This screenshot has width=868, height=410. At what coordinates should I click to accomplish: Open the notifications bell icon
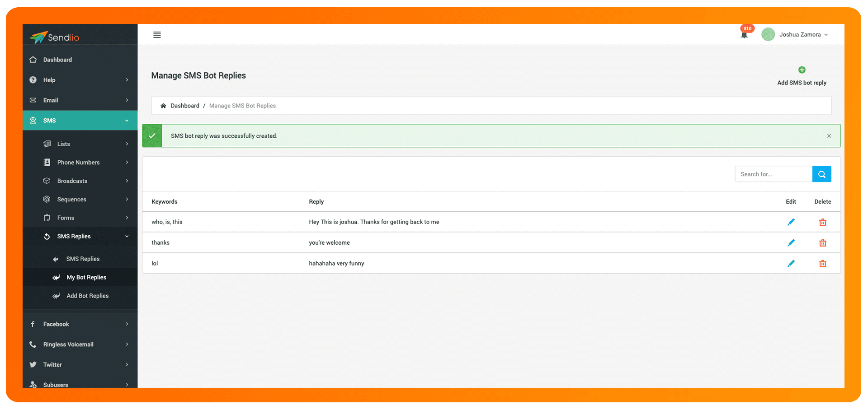pyautogui.click(x=744, y=35)
